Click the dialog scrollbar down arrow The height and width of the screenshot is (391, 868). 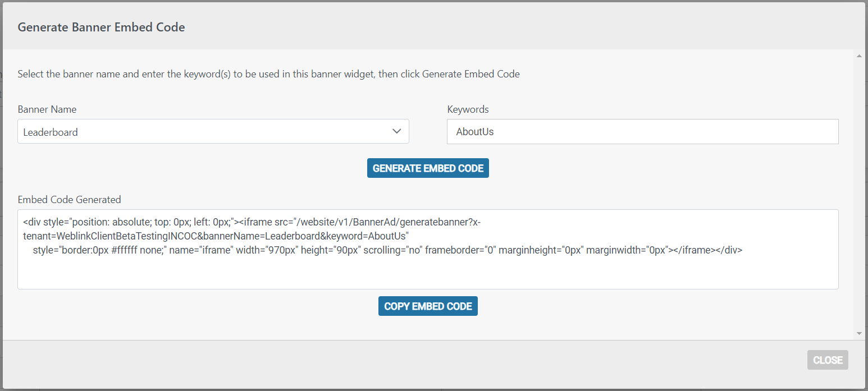tap(859, 333)
